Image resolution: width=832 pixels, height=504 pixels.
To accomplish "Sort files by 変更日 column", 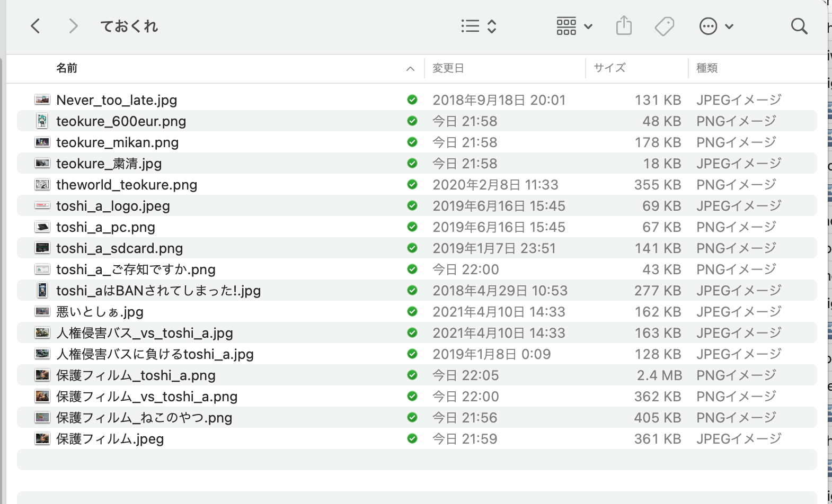I will click(x=448, y=68).
